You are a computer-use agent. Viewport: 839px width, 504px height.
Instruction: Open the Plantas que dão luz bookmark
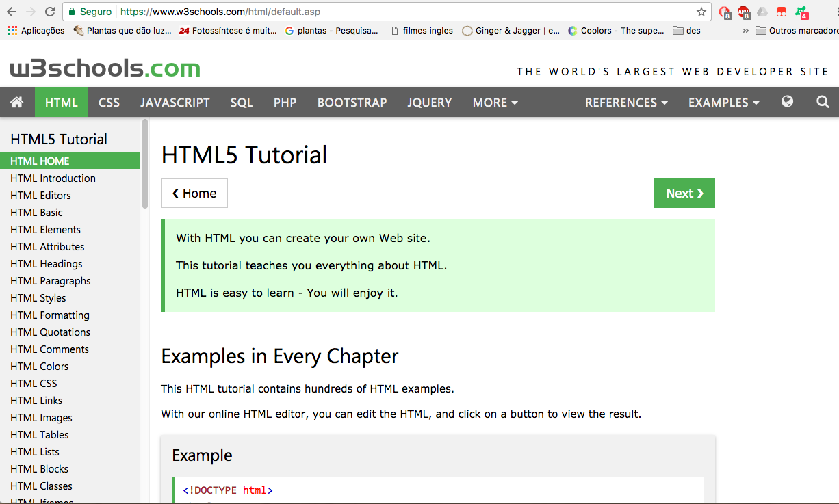pos(122,31)
